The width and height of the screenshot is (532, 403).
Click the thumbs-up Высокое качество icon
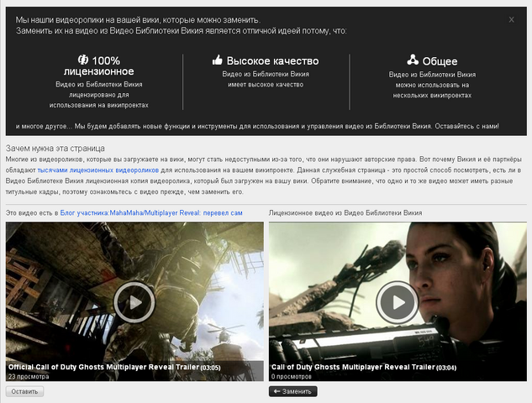(218, 60)
